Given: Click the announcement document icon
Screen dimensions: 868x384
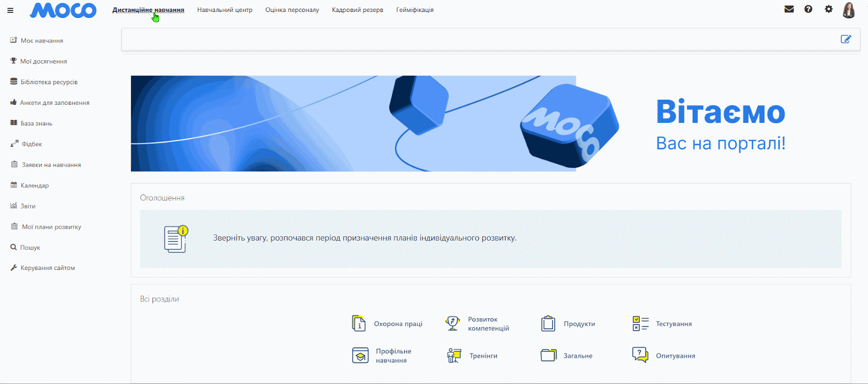Looking at the screenshot, I should [x=176, y=238].
